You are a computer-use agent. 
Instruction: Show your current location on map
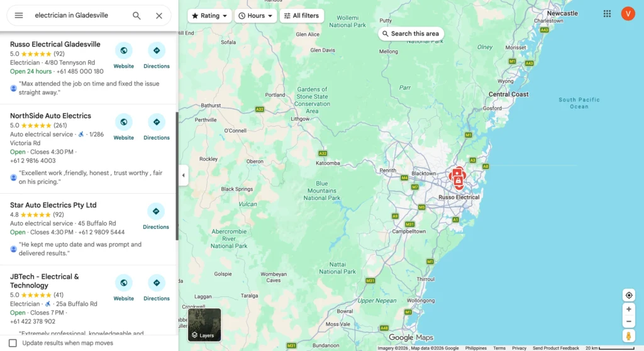[x=629, y=296]
